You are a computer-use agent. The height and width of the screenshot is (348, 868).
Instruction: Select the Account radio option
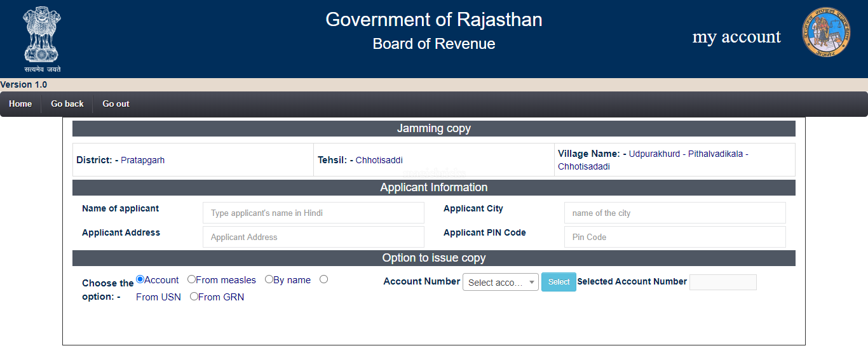click(140, 279)
